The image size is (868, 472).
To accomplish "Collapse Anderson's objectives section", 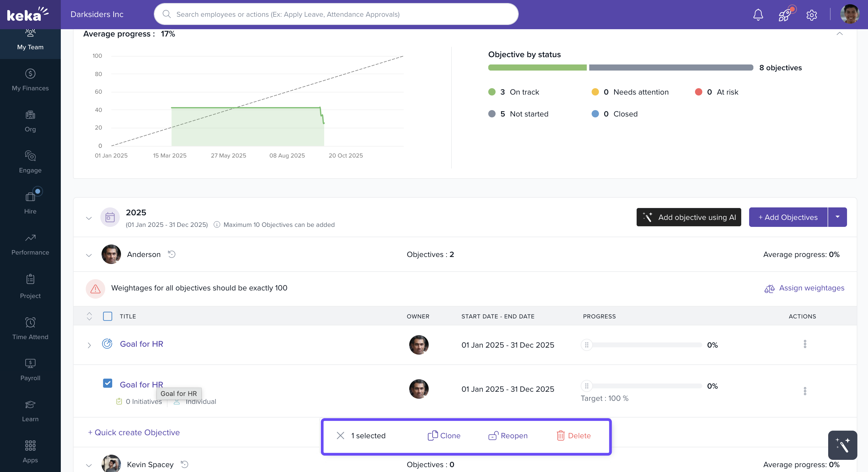I will tap(89, 255).
